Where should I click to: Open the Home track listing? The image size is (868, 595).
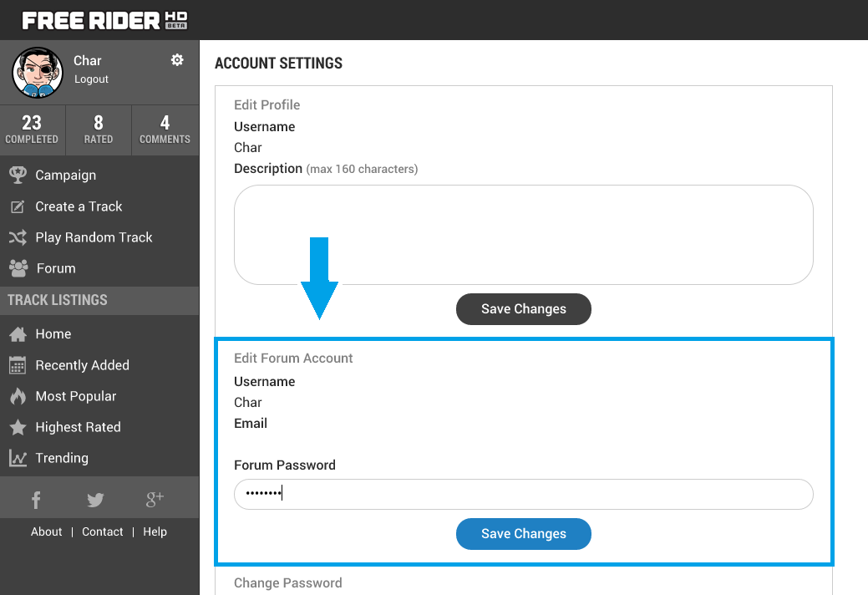pos(53,334)
